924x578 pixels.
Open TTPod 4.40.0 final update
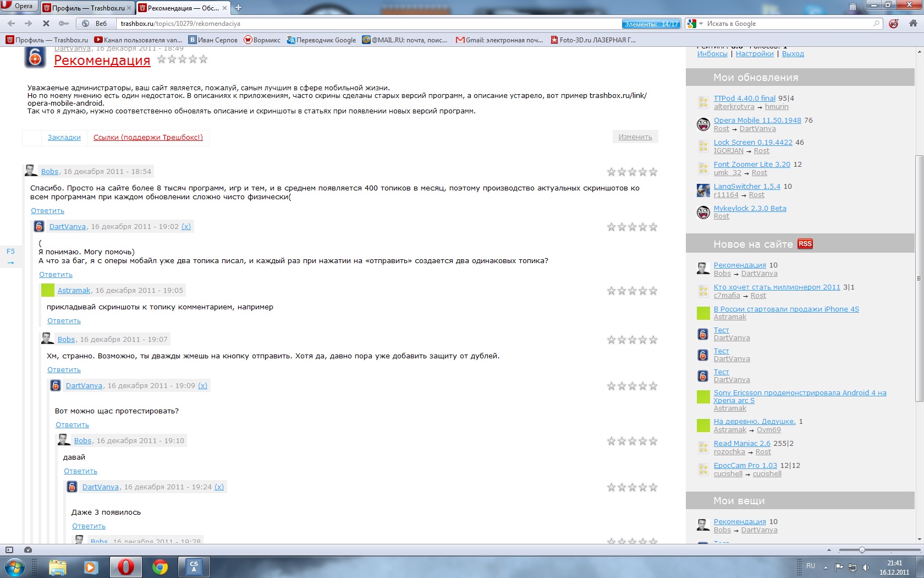coord(744,99)
